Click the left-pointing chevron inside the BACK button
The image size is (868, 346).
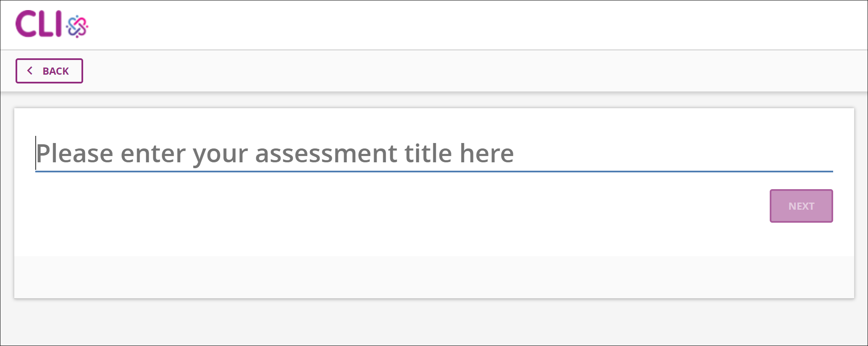pos(30,70)
